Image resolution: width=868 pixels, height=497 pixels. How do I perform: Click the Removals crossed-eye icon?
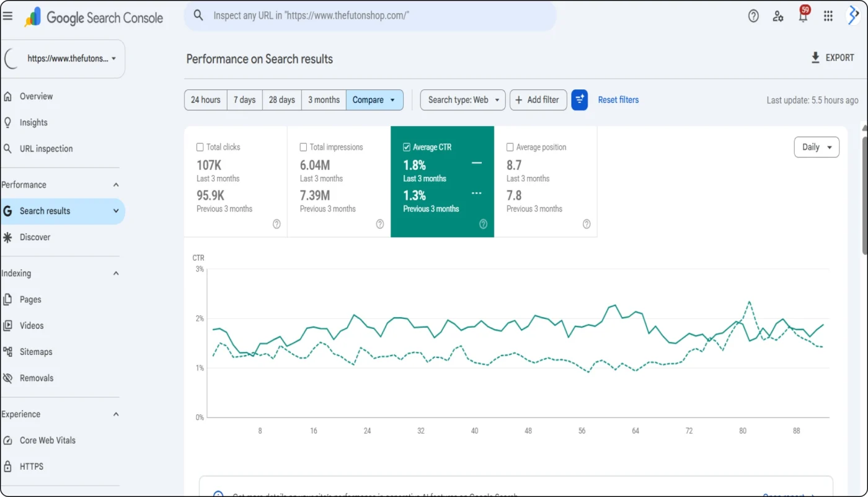8,378
